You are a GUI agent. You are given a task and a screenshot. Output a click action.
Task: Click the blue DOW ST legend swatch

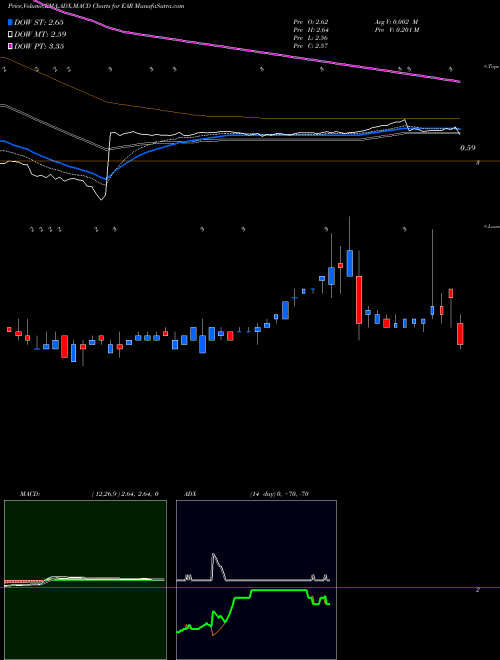[10, 22]
